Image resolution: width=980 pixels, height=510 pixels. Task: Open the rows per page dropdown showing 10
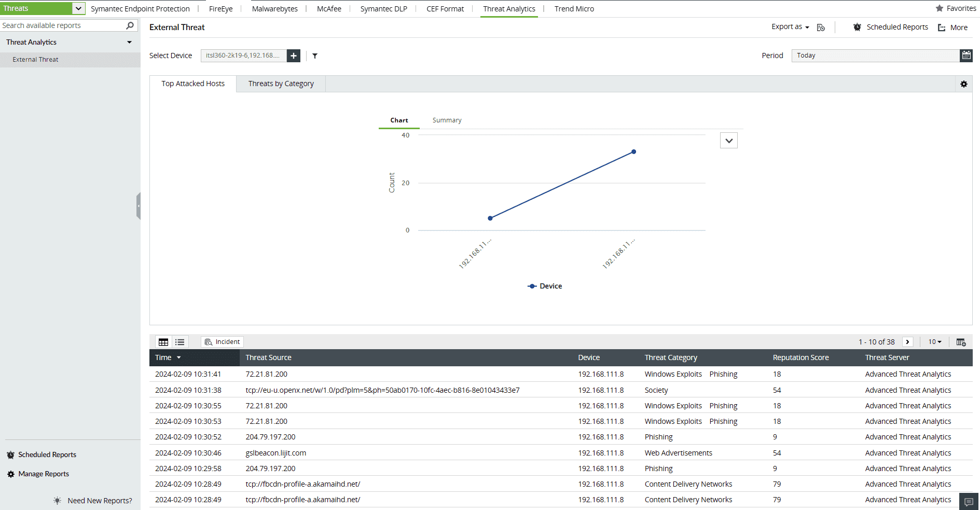click(x=934, y=341)
